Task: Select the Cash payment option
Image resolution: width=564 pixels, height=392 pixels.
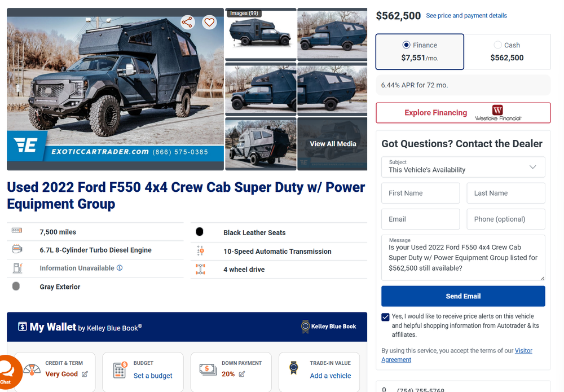Action: (507, 51)
